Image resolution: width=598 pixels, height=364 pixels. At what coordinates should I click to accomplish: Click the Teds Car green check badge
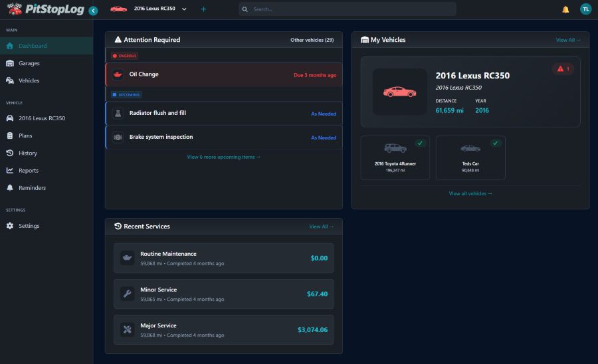coord(495,143)
